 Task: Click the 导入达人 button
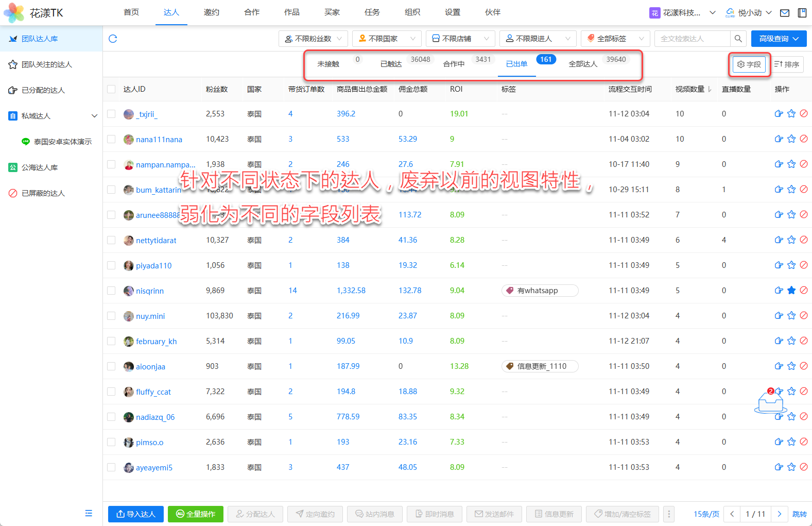[x=136, y=514]
